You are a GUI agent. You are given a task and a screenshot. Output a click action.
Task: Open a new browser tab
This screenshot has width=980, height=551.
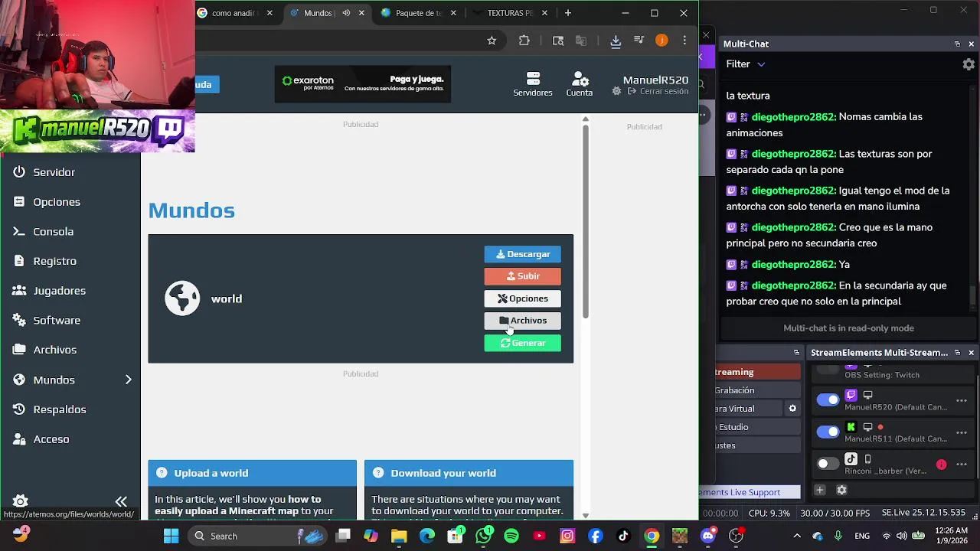pos(567,13)
